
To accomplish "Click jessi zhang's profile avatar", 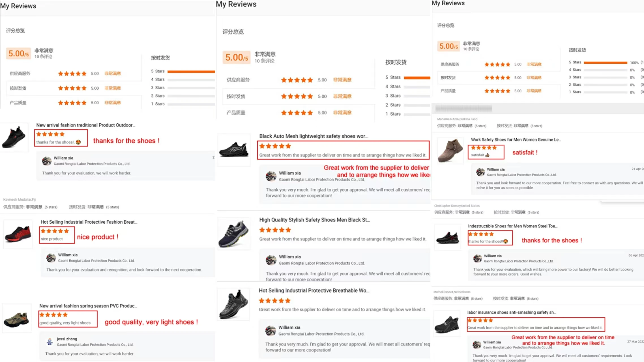I will 50,342.
